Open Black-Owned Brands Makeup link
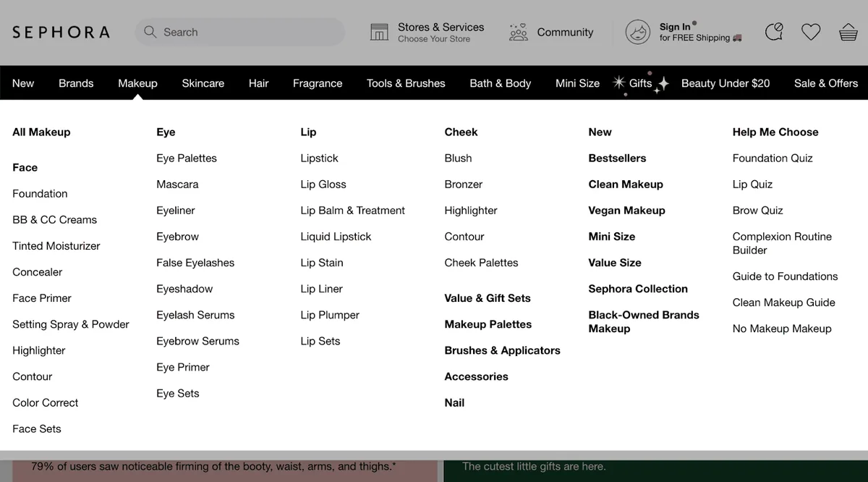This screenshot has height=482, width=868. [x=644, y=321]
